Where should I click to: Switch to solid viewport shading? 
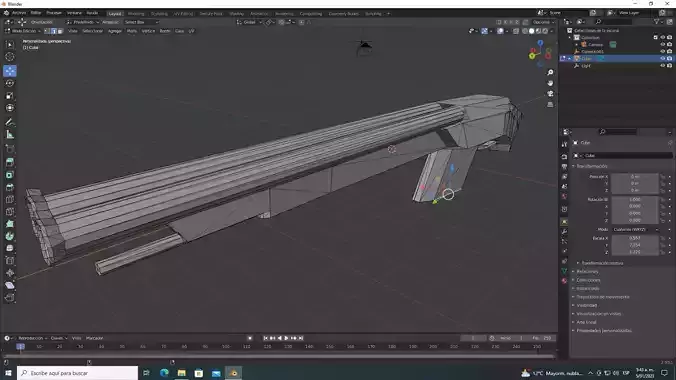pyautogui.click(x=532, y=31)
